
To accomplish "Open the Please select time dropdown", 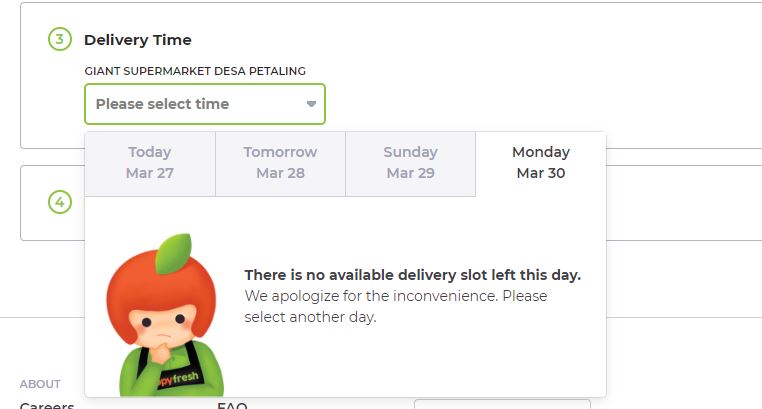I will pyautogui.click(x=205, y=104).
